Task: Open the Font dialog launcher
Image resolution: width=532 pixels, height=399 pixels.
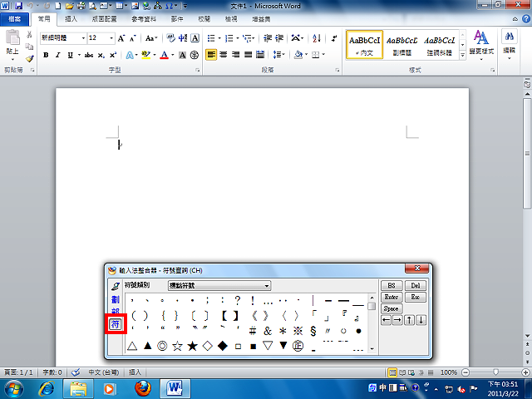Action: (197, 70)
